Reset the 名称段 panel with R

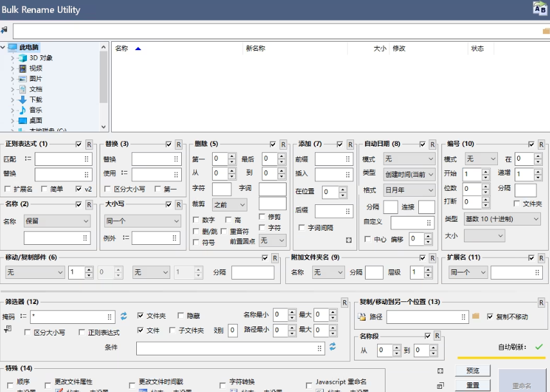(437, 336)
